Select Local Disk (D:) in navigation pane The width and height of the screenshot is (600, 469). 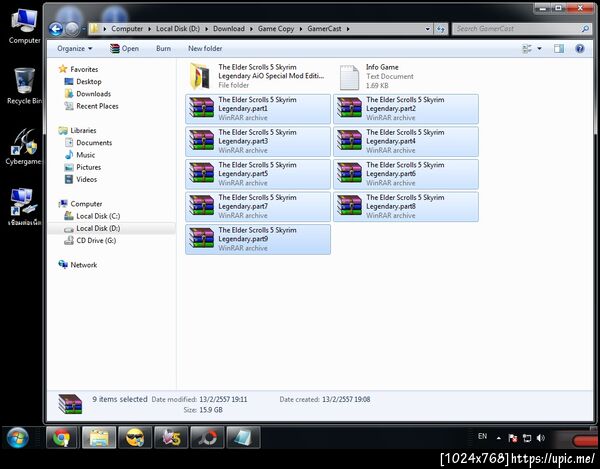[92, 228]
